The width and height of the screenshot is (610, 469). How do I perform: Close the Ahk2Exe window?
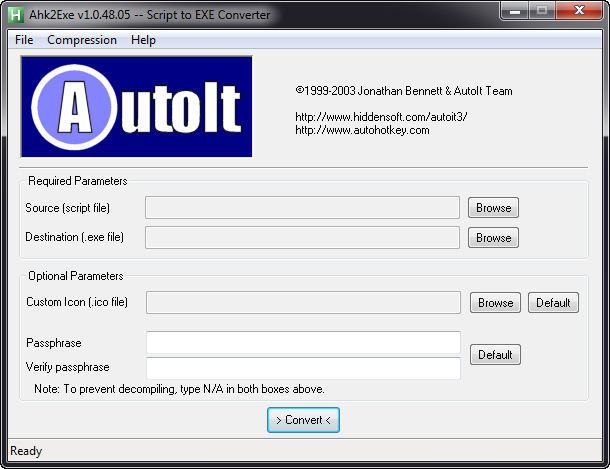coord(580,11)
